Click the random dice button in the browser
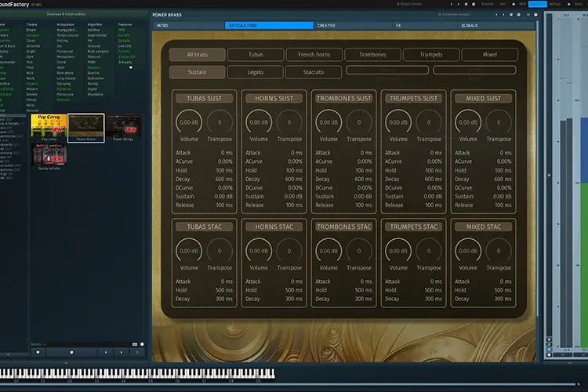This screenshot has width=588, height=392. tap(71, 352)
